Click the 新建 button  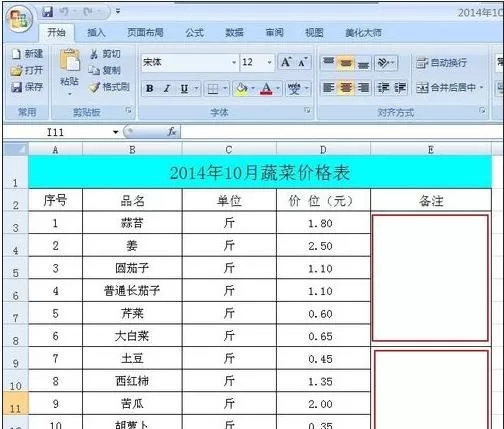(x=27, y=54)
